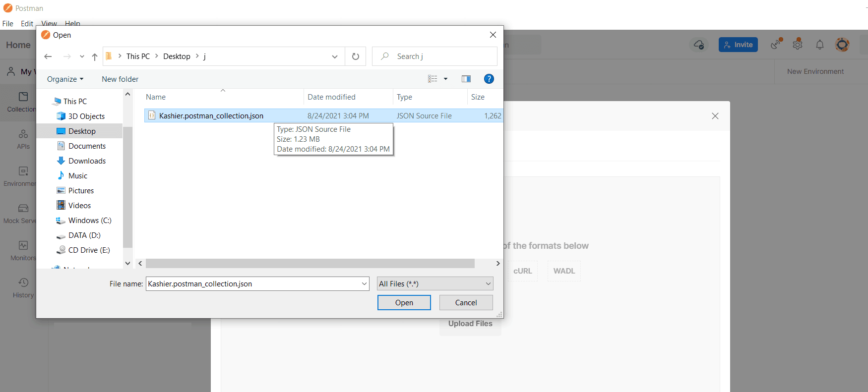Viewport: 868px width, 392px height.
Task: Click the Open button
Action: pyautogui.click(x=404, y=303)
